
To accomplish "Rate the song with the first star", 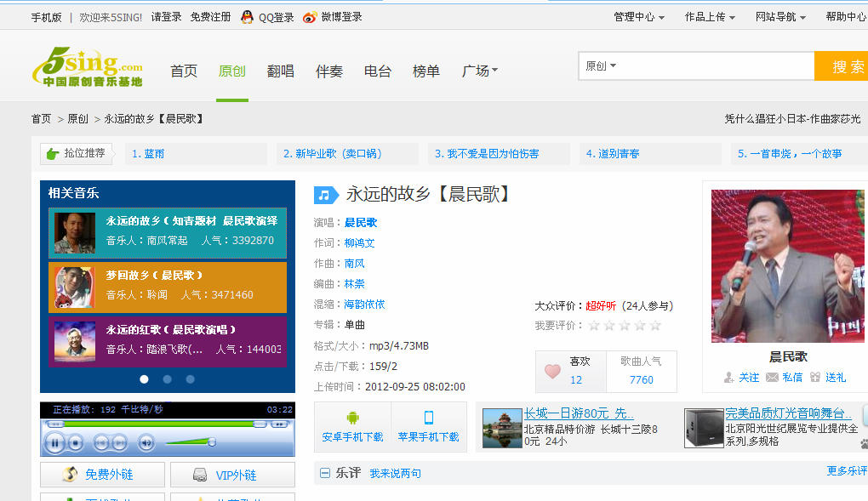I will [594, 326].
